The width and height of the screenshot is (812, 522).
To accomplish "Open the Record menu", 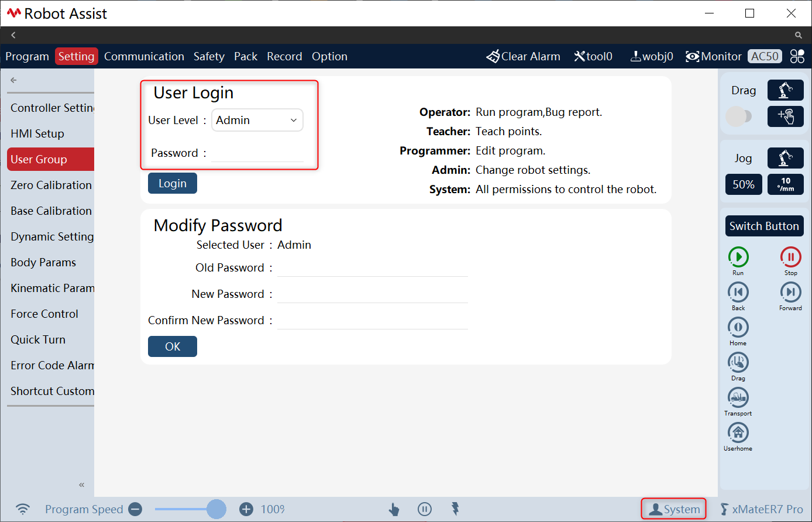I will (x=284, y=56).
